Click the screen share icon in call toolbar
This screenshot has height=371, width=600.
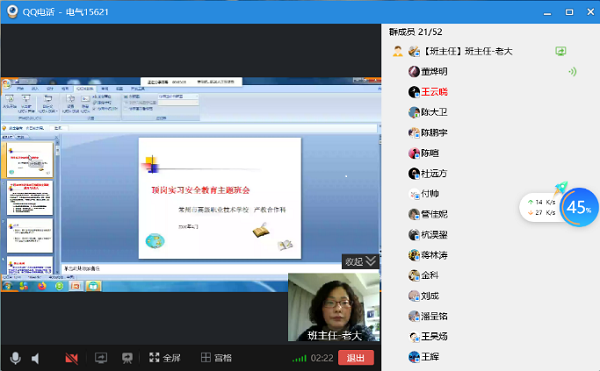[101, 358]
